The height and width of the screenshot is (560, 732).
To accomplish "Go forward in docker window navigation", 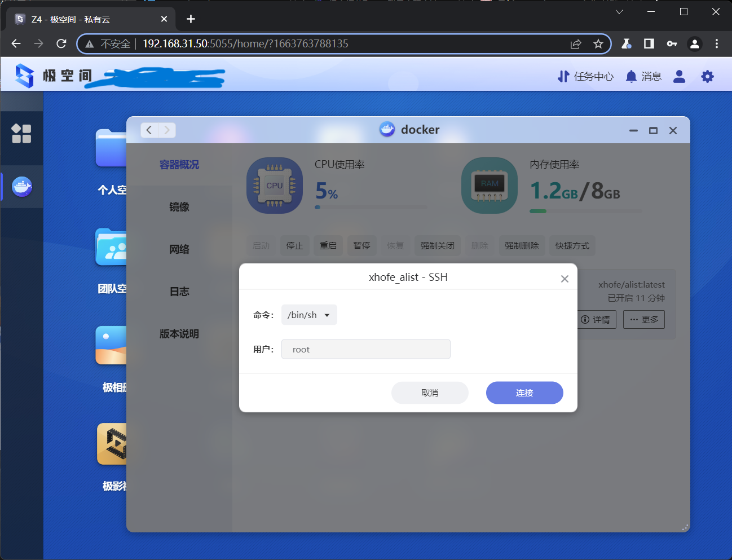I will (167, 130).
